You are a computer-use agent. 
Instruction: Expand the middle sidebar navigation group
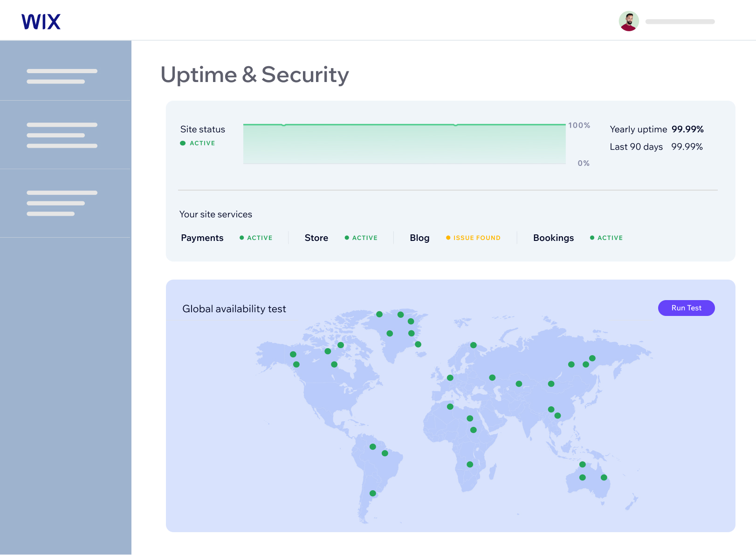62,135
